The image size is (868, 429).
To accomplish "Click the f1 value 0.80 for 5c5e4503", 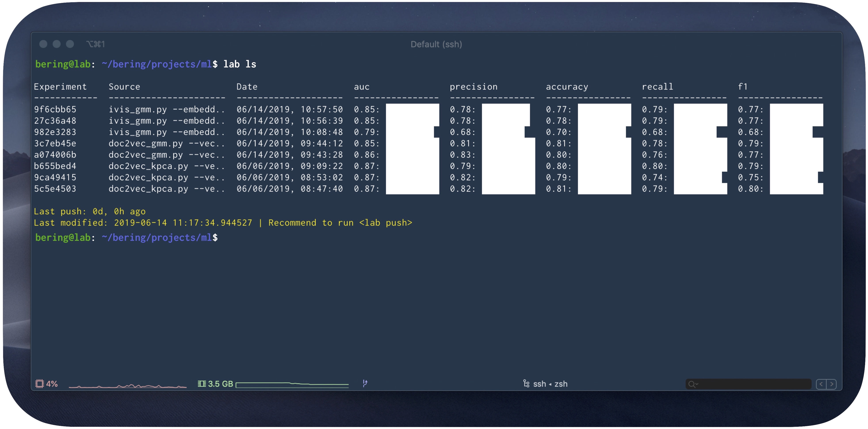I will [751, 189].
